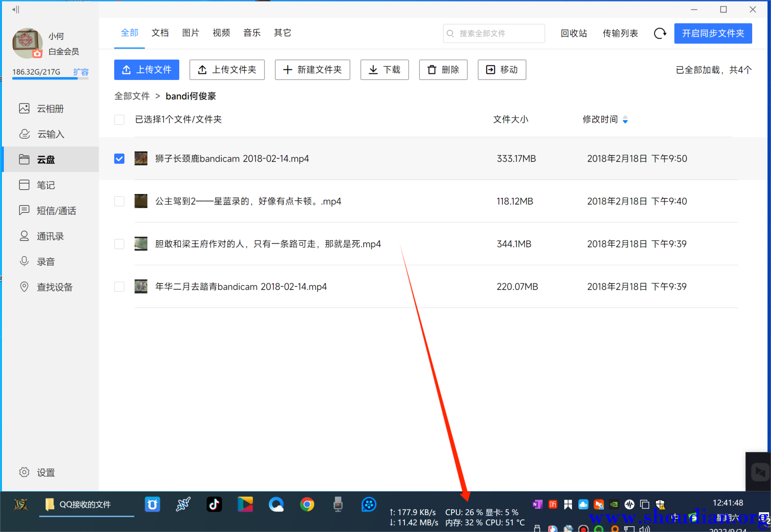Open 短信/通话 in the sidebar
Screen dimensions: 771x532
(x=51, y=210)
